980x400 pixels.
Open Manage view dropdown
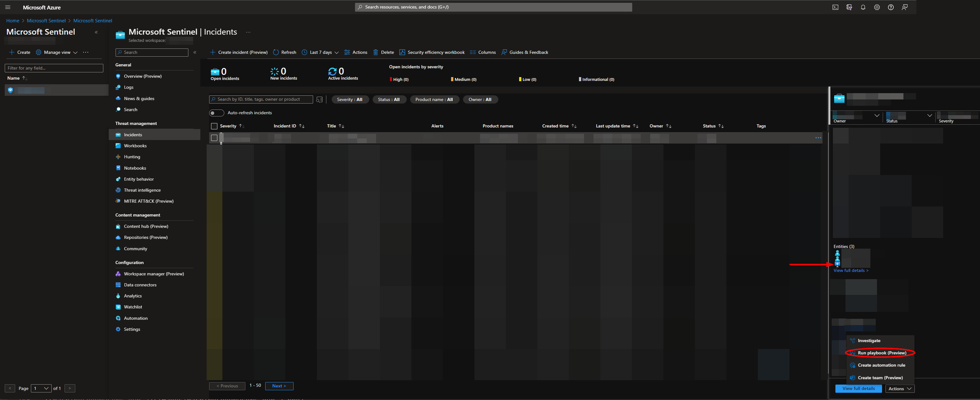(x=56, y=53)
